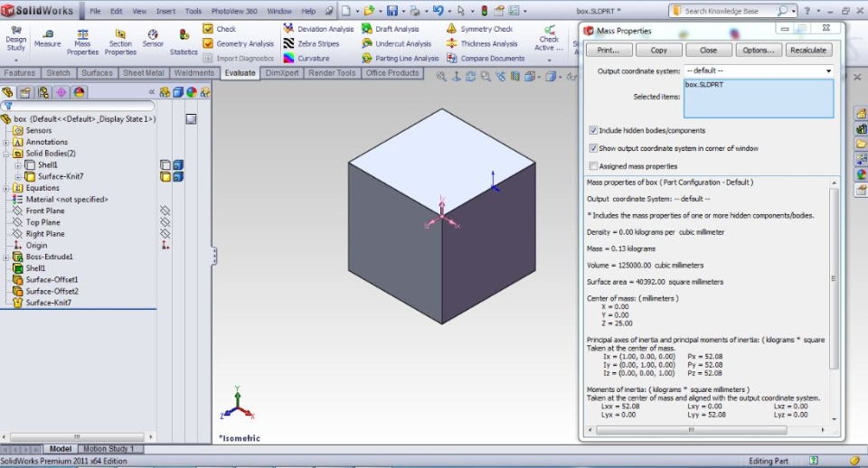Click the Close button in Mass Properties
This screenshot has height=468, width=868.
coord(709,51)
